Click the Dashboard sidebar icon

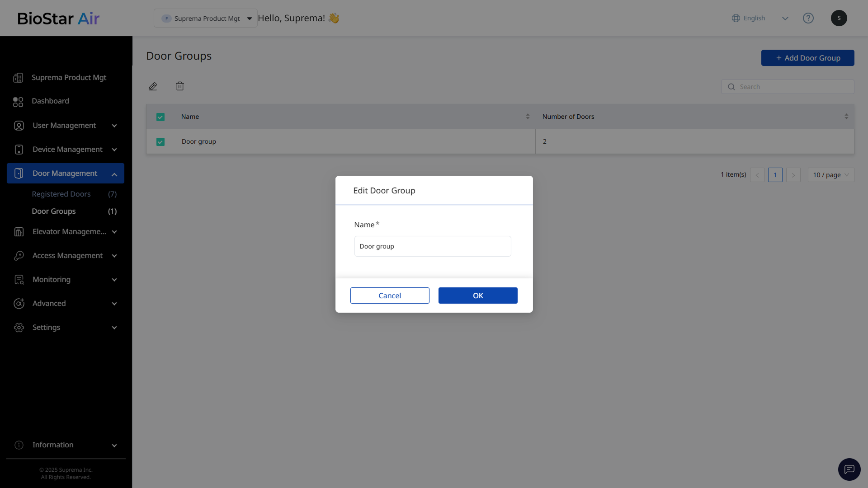tap(18, 102)
